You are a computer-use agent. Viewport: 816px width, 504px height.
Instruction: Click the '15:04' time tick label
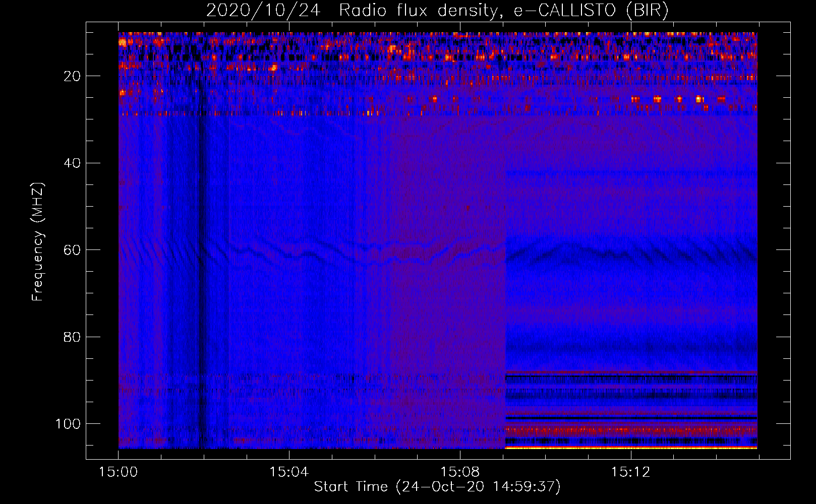coord(289,472)
